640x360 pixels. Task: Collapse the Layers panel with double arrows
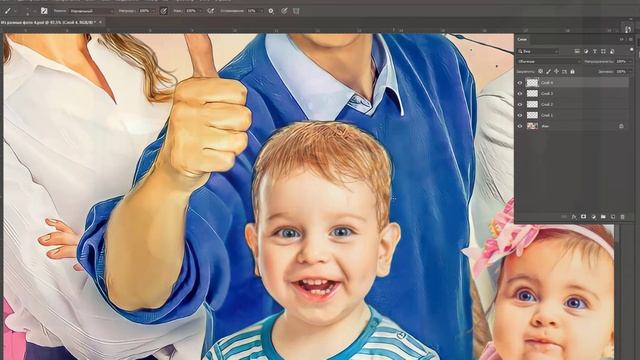tap(622, 39)
